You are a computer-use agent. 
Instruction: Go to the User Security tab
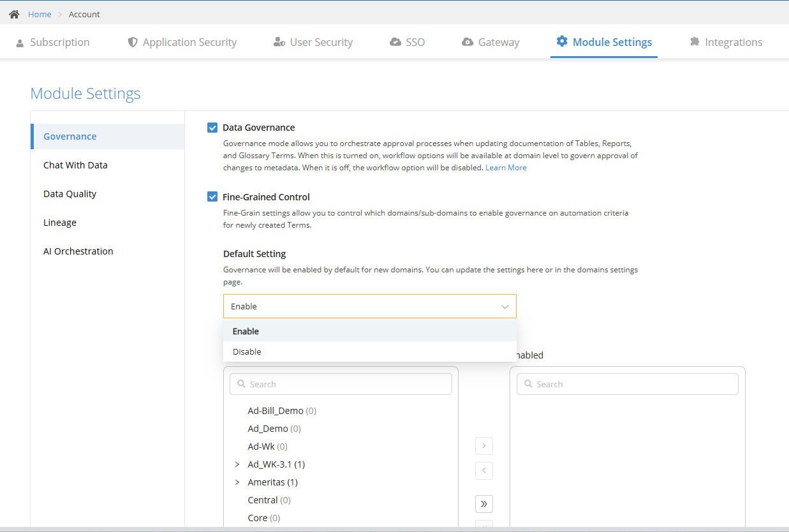pos(313,42)
